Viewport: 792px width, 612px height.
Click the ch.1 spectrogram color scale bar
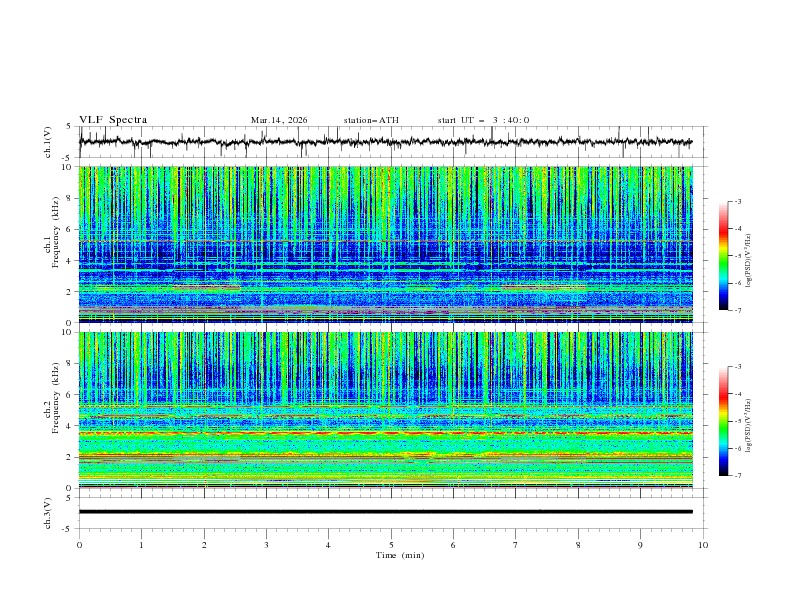723,255
